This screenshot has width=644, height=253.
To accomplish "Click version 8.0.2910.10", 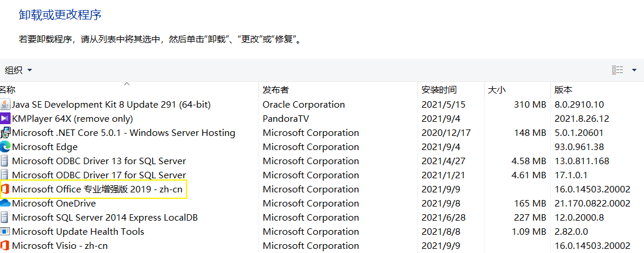I will coord(579,104).
